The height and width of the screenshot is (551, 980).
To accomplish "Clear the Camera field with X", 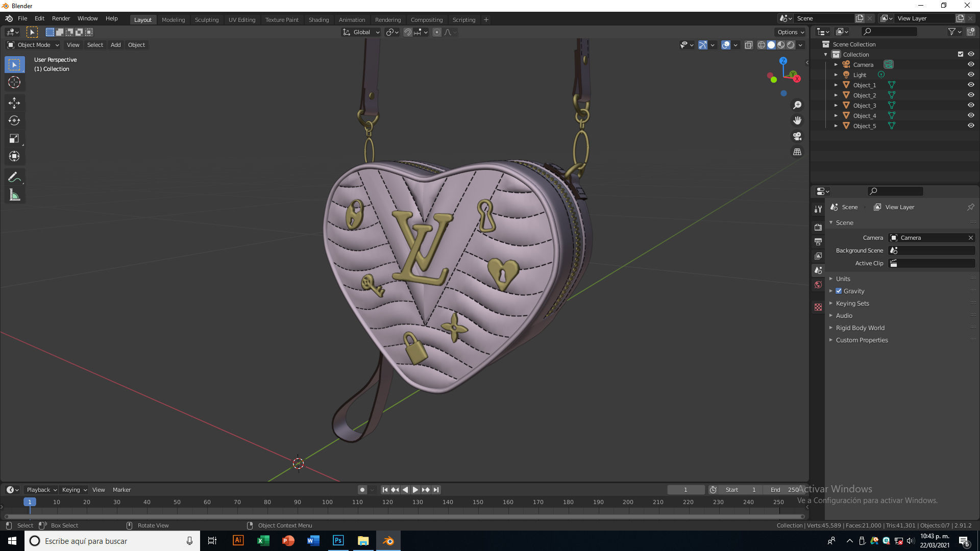I will click(x=970, y=238).
